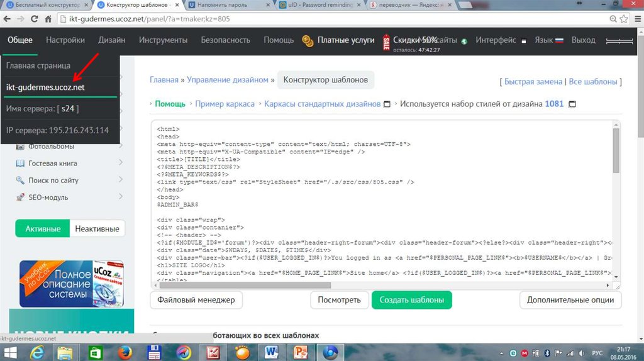Image resolution: width=644 pixels, height=361 pixels.
Task: Open window icon after Каркасы стандартных дизайнов
Action: [387, 104]
